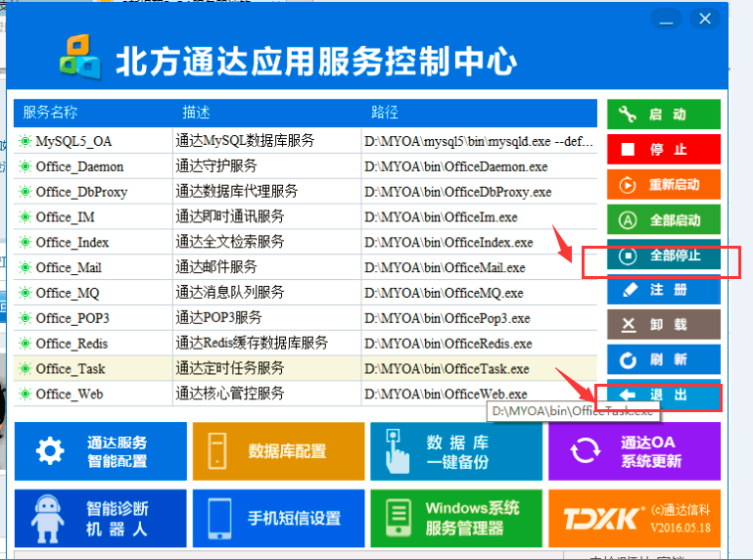Select the Office_Mail service name
The width and height of the screenshot is (753, 560).
pyautogui.click(x=69, y=267)
